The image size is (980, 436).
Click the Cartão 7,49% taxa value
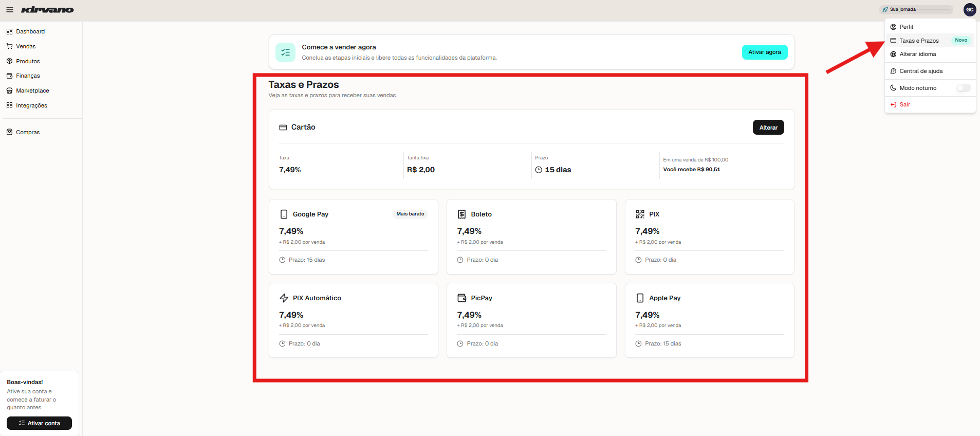coord(290,170)
